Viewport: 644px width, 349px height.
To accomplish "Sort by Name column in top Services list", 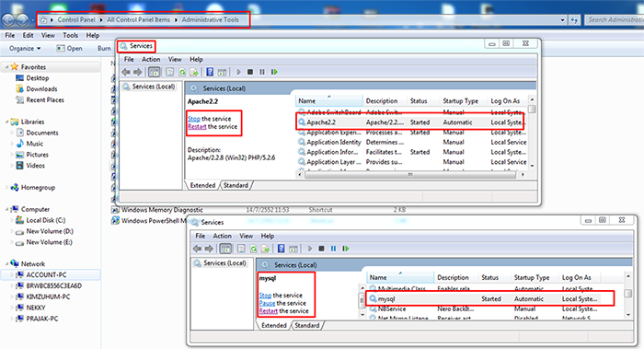I will tap(329, 100).
